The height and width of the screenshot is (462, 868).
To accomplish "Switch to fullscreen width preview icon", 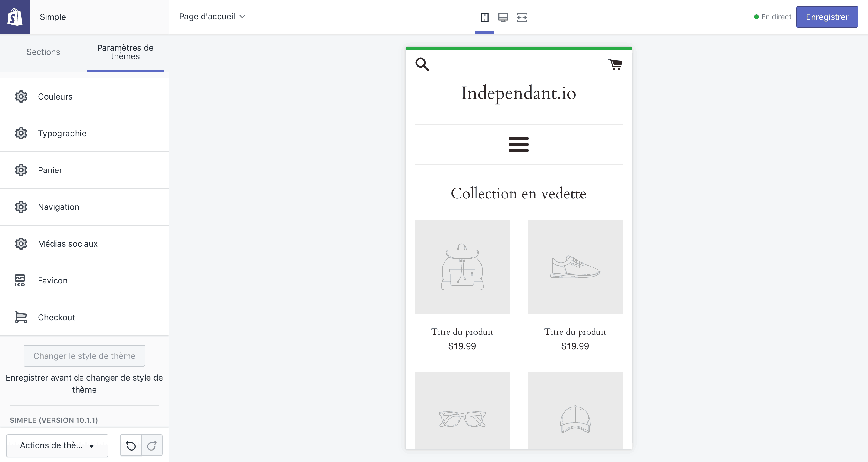I will coord(522,17).
